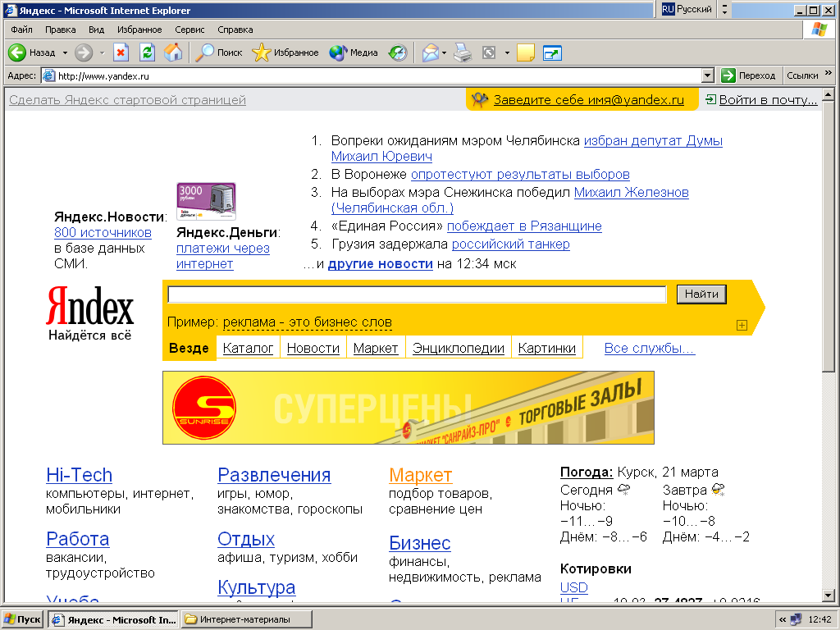Click Войти в почту link
The width and height of the screenshot is (840, 630).
(768, 99)
